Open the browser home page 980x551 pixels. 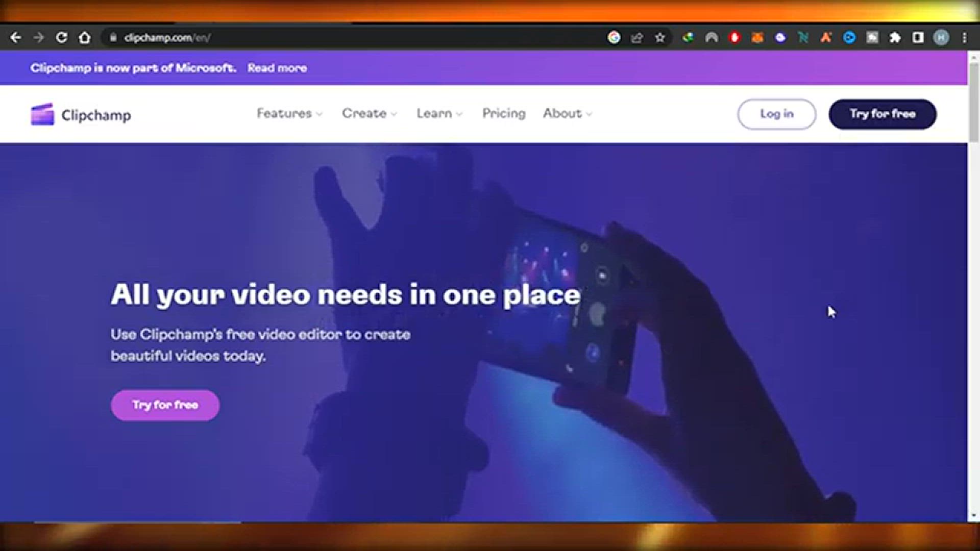(x=85, y=37)
